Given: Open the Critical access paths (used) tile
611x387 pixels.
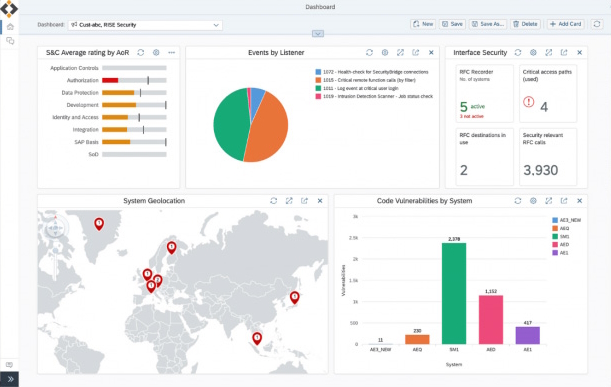Looking at the screenshot, I should click(548, 94).
